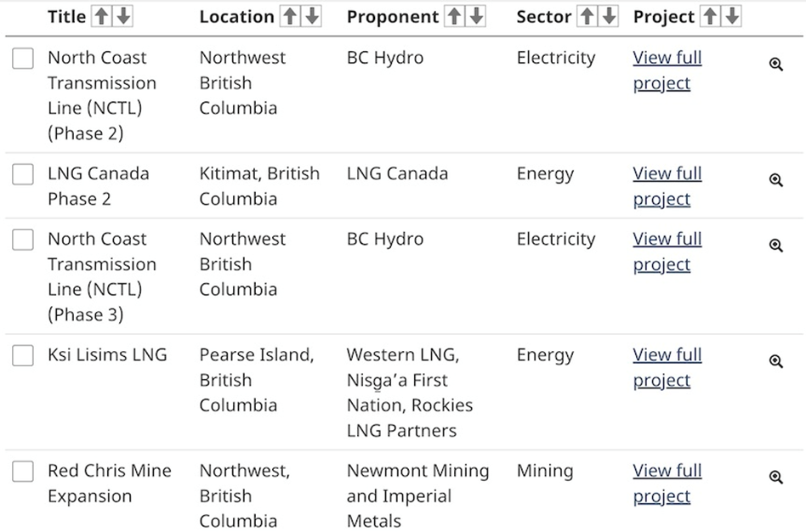Tick the Ksi Lisims LNG checkbox
806x532 pixels.
tap(23, 356)
